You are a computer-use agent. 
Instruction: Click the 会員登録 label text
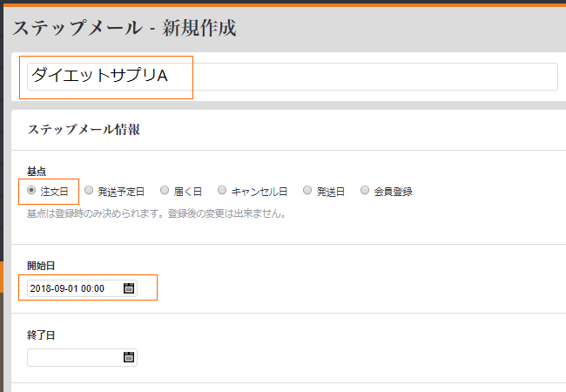point(393,191)
